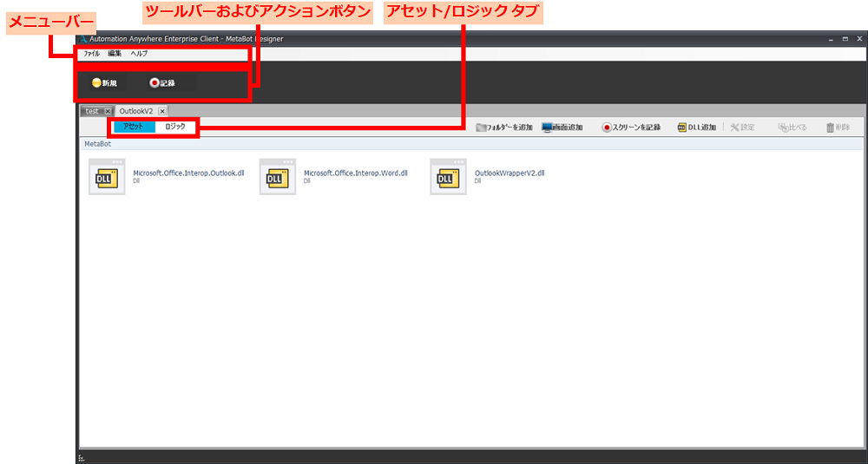Select the Microsoft.Office.Interop.Outlook.dll icon
Image resolution: width=868 pixels, height=464 pixels.
pyautogui.click(x=107, y=177)
